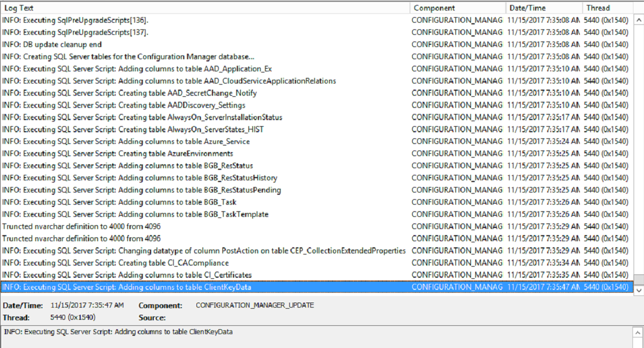This screenshot has width=644, height=348.
Task: Select the SqlPreUpgradeScripts[137] log row
Action: [x=316, y=32]
